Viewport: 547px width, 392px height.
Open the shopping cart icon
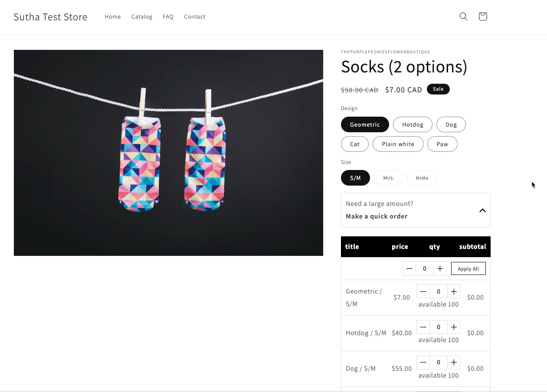pos(483,16)
